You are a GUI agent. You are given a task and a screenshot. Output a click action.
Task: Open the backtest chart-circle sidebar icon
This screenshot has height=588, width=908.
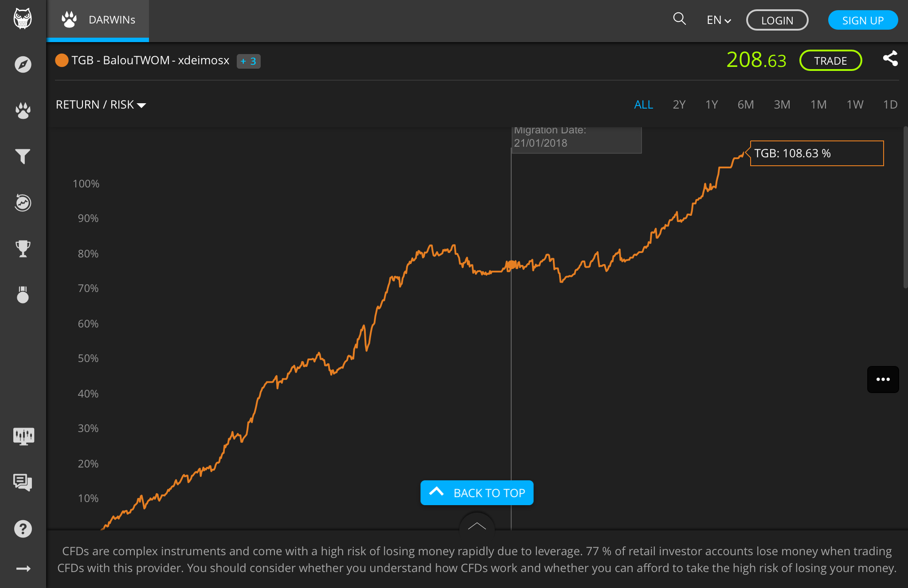(23, 202)
